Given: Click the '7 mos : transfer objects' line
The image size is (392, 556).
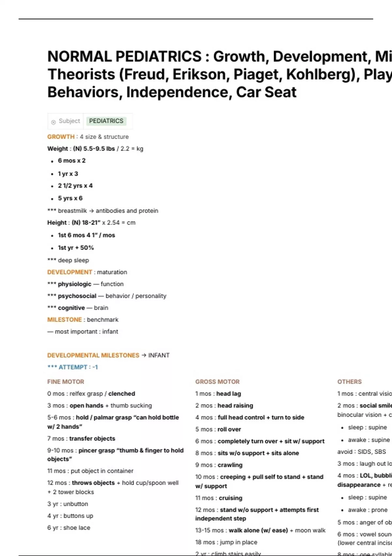Looking at the screenshot, I should tap(81, 439).
